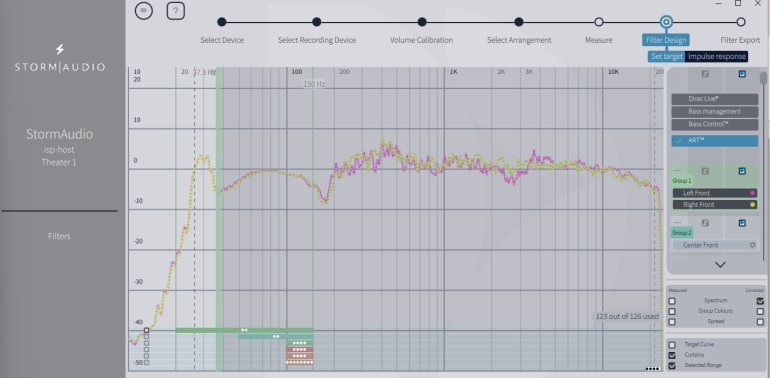Select the Left Front channel
Image resolution: width=770 pixels, height=378 pixels.
(715, 193)
